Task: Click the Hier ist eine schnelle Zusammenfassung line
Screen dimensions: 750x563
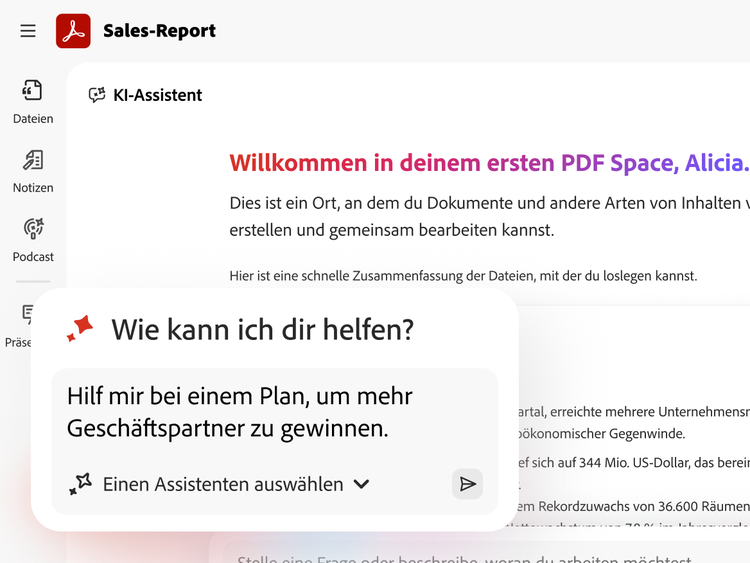Action: tap(463, 276)
